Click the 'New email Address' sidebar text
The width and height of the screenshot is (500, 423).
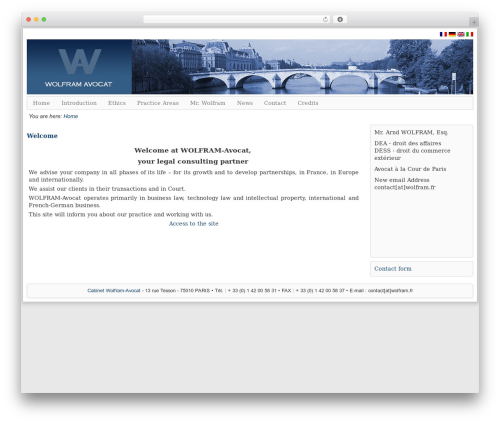402,180
